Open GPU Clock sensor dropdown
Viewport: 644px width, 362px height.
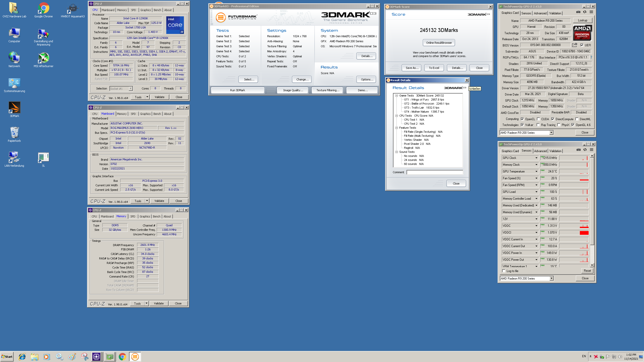[x=536, y=158]
